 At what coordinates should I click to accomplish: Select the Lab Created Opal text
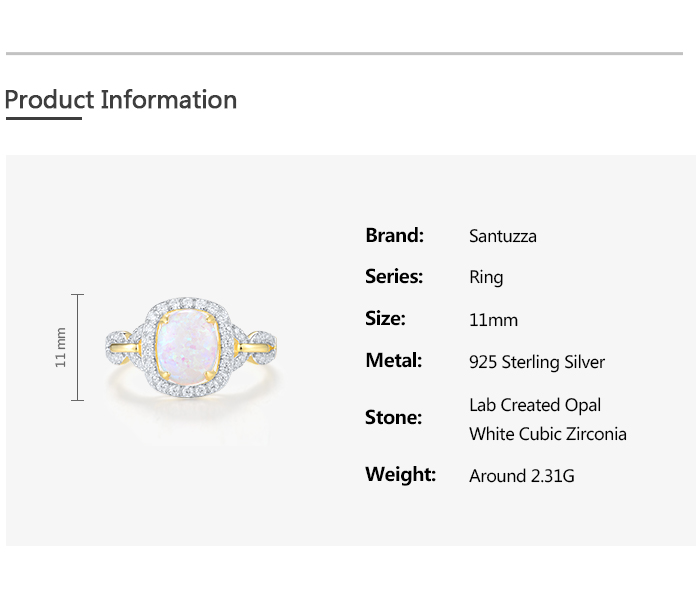point(535,405)
